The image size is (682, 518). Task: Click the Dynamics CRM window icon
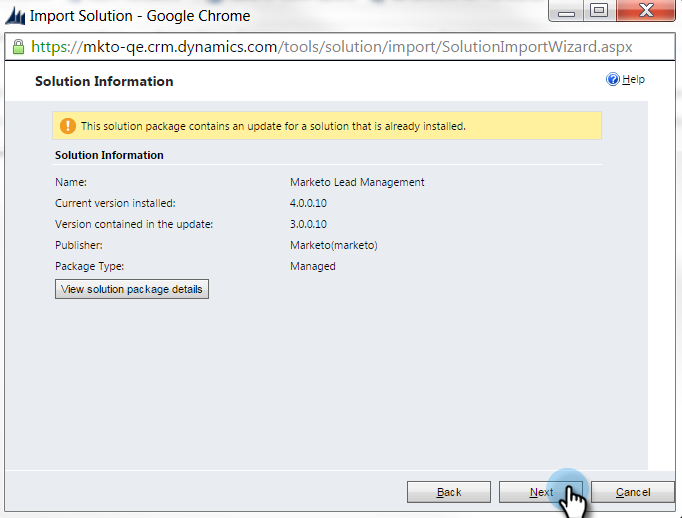pyautogui.click(x=15, y=16)
